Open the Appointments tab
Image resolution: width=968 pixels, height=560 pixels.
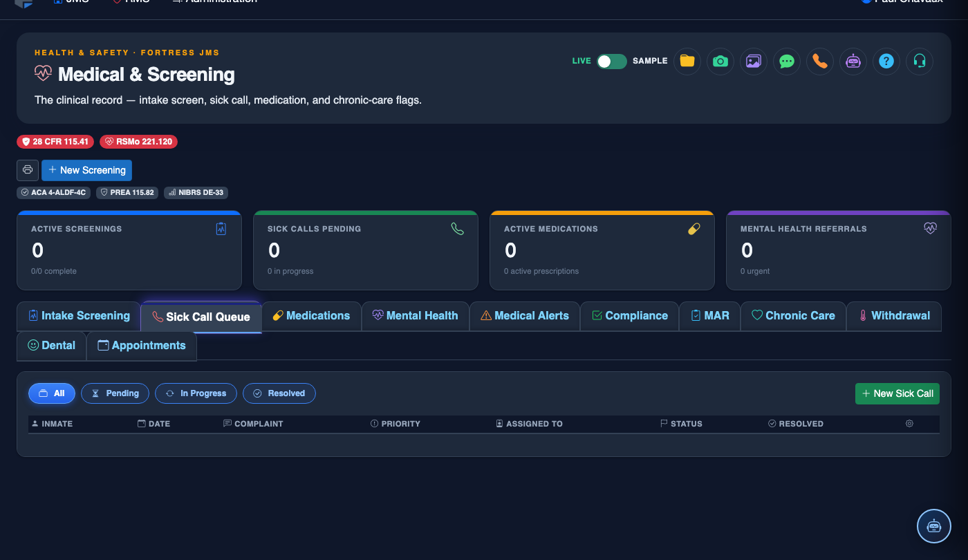[142, 346]
